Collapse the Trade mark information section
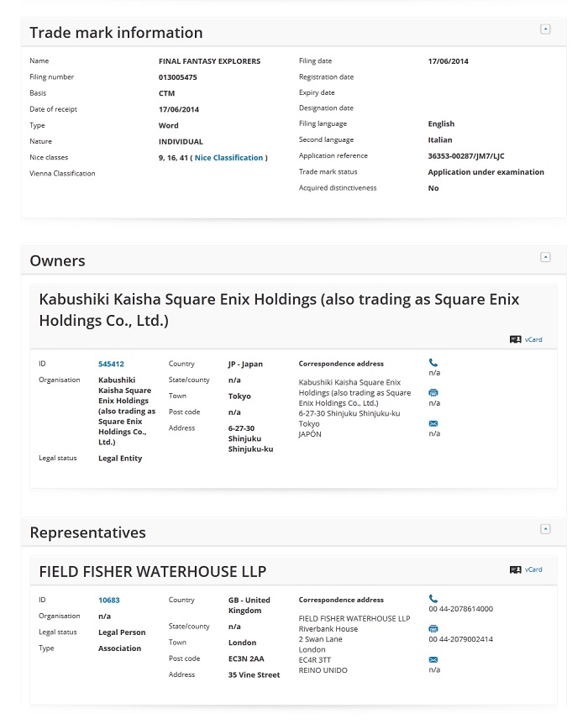588x724 pixels. click(x=545, y=29)
